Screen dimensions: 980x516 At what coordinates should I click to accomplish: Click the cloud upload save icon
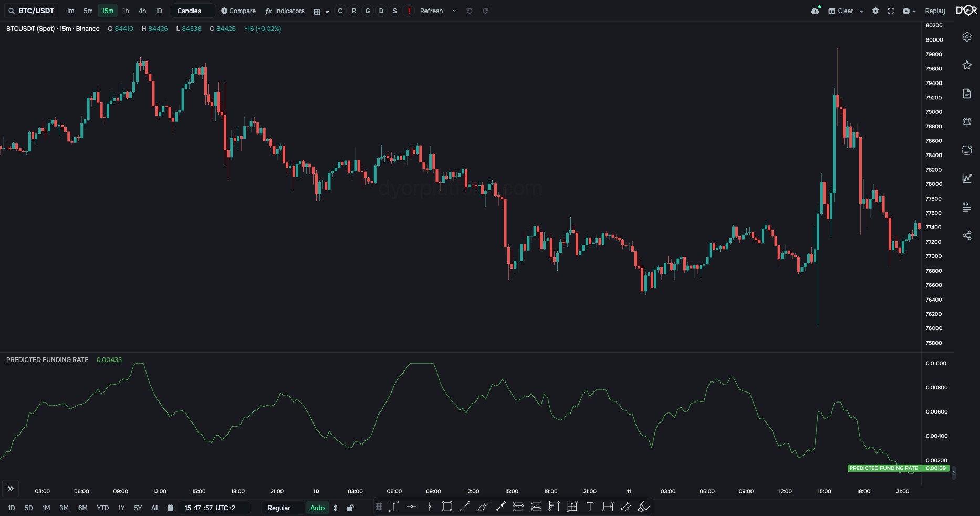816,11
